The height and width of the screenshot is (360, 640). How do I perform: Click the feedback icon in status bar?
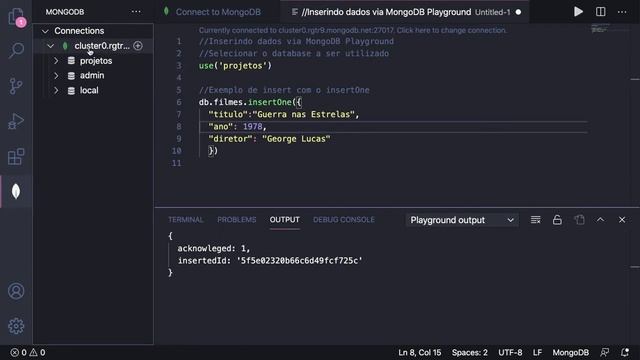(x=604, y=352)
